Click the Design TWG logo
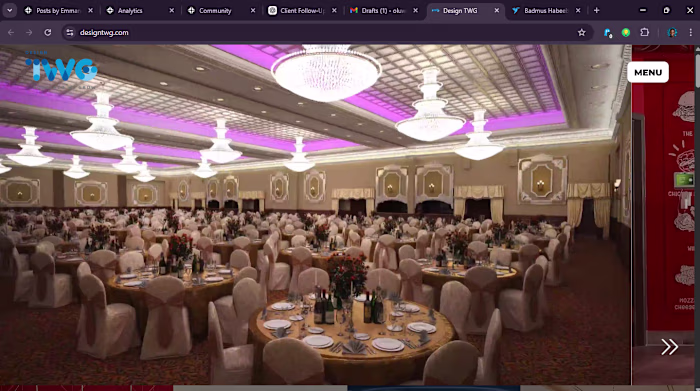The width and height of the screenshot is (700, 391). pos(62,69)
